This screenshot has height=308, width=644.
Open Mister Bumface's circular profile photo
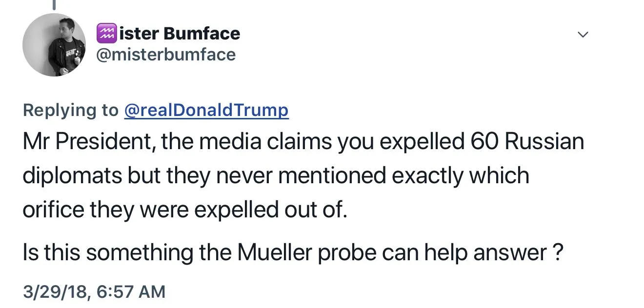tap(54, 45)
